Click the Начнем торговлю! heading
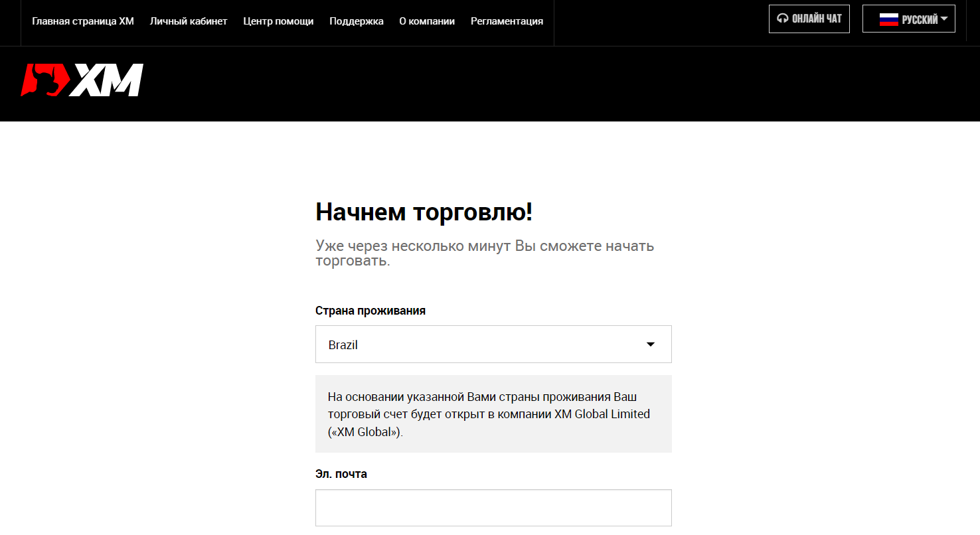 [x=424, y=212]
